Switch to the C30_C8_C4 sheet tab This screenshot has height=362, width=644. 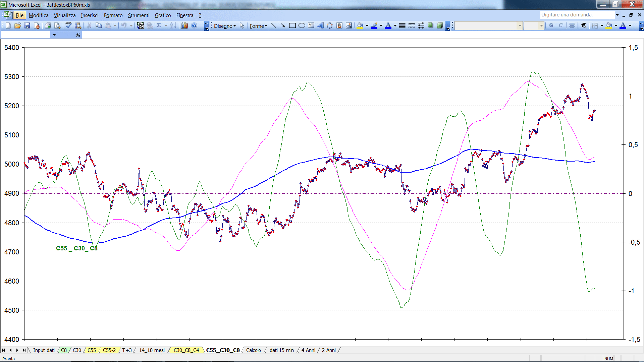[186, 350]
